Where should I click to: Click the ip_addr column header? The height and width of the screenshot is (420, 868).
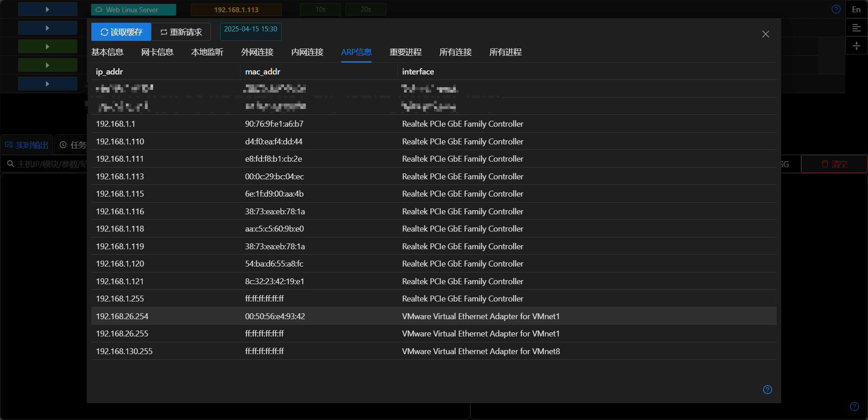(109, 72)
